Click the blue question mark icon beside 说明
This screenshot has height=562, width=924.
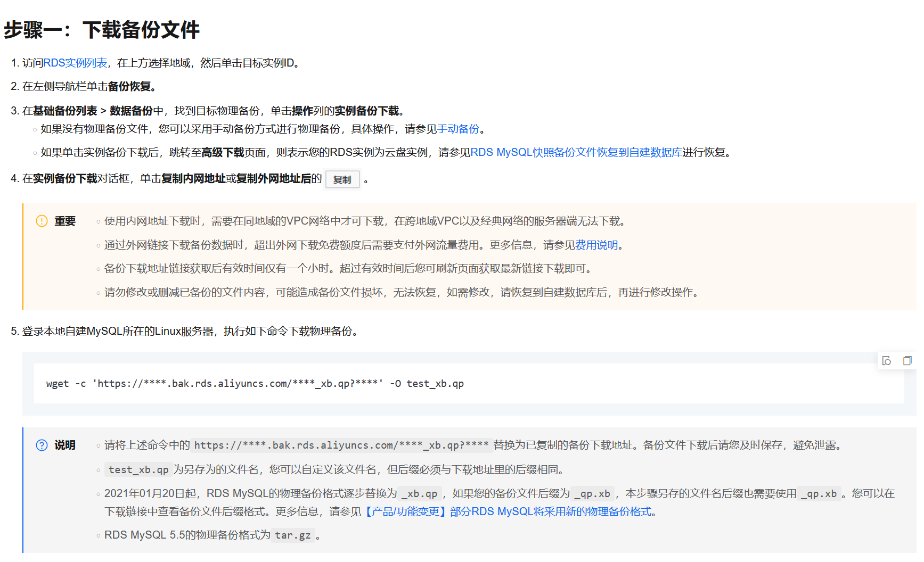[42, 445]
